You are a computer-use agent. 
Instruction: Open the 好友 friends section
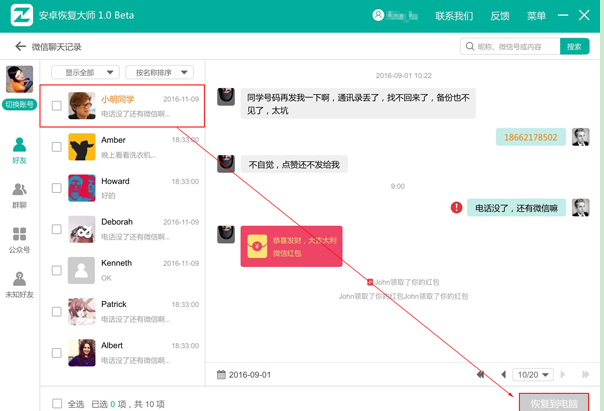tap(19, 151)
